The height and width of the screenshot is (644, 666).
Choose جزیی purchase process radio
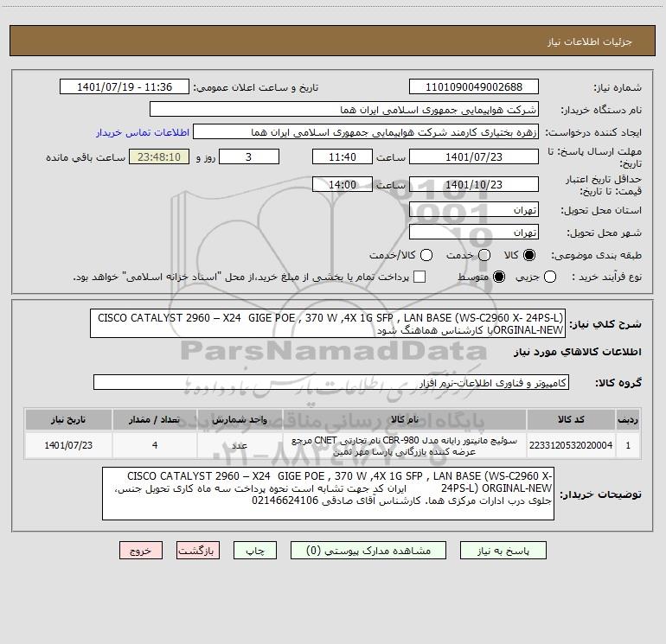[x=550, y=277]
